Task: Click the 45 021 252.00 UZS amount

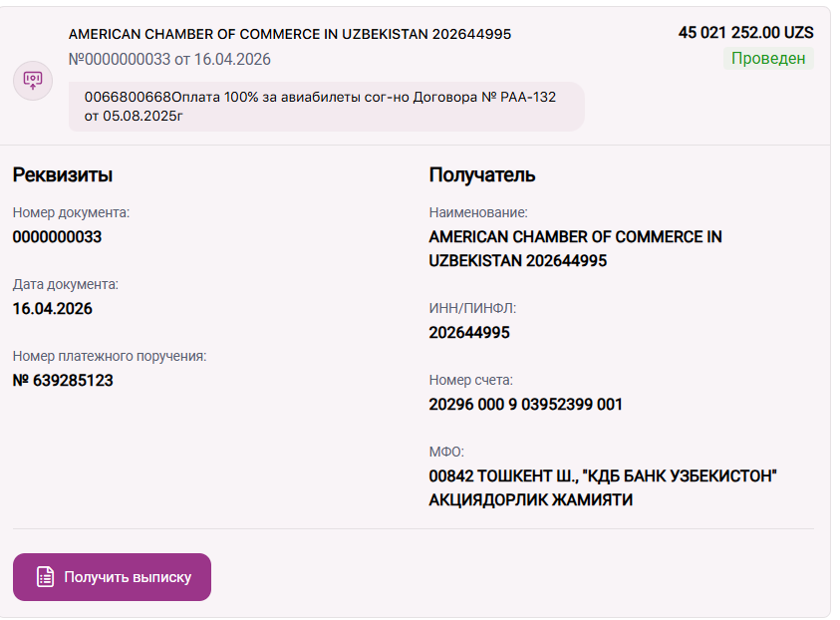Action: [x=745, y=33]
